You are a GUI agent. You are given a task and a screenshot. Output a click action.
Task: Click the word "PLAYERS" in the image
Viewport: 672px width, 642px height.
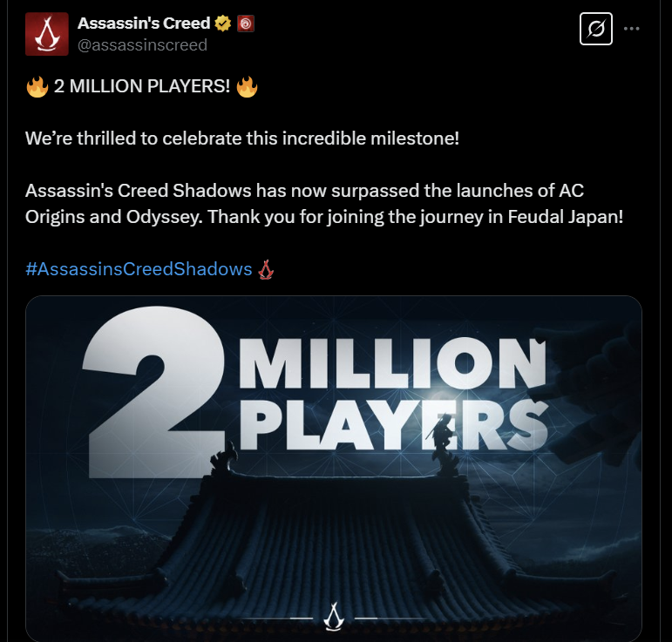click(x=393, y=424)
